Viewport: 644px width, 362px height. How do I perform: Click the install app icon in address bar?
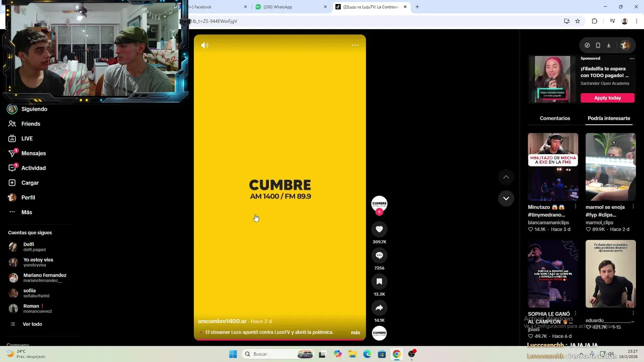(x=567, y=21)
